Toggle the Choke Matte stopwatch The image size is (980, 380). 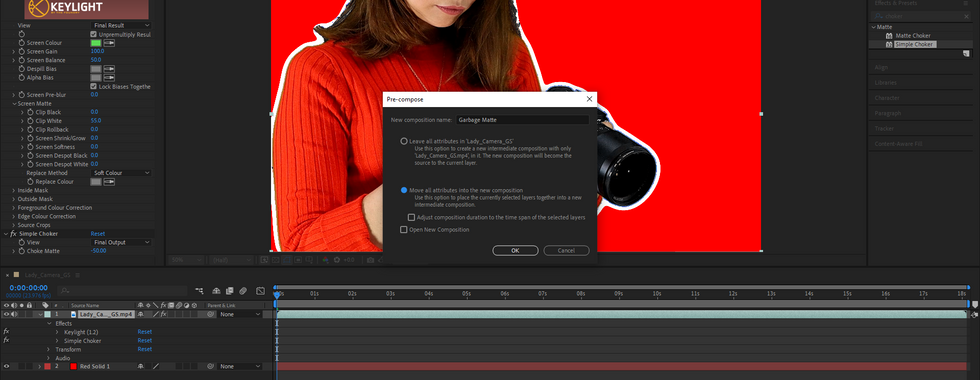click(x=22, y=251)
